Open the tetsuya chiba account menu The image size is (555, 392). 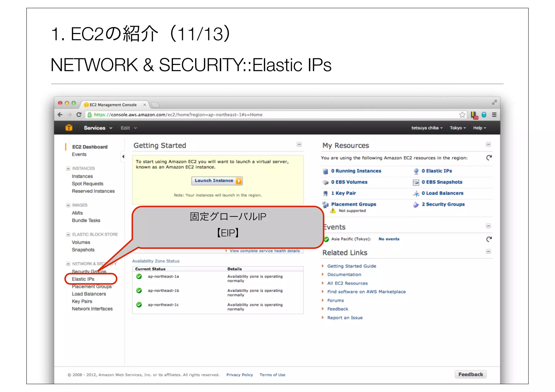[427, 128]
